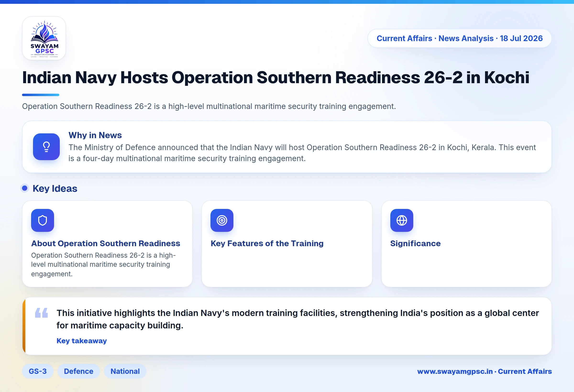Screen dimensions: 574x392
Task: Click the Why in News heading
Action: [x=95, y=135]
